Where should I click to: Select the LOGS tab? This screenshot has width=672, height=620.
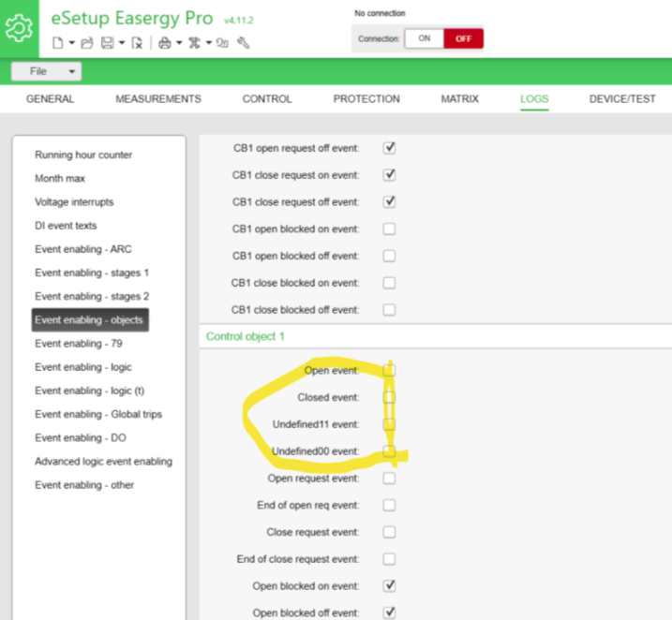tap(534, 99)
